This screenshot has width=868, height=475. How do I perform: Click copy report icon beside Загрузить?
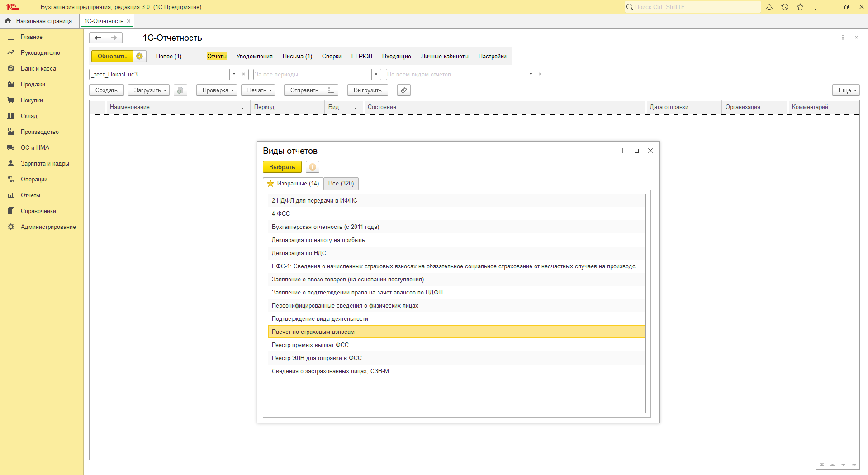coord(180,90)
